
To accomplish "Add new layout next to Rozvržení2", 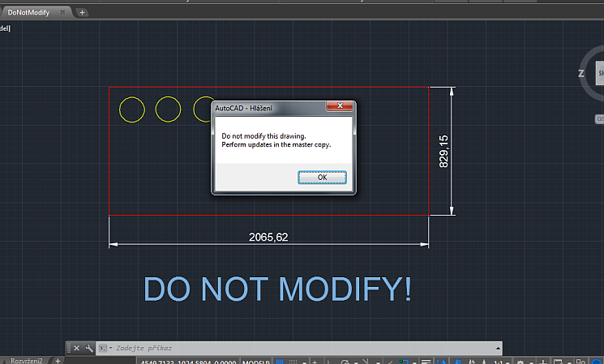I will [58, 360].
